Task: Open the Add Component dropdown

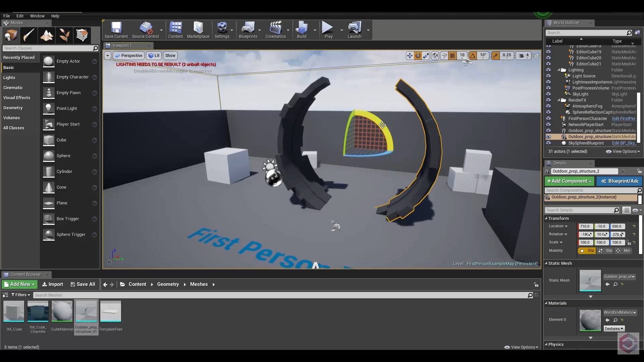Action: pyautogui.click(x=569, y=181)
